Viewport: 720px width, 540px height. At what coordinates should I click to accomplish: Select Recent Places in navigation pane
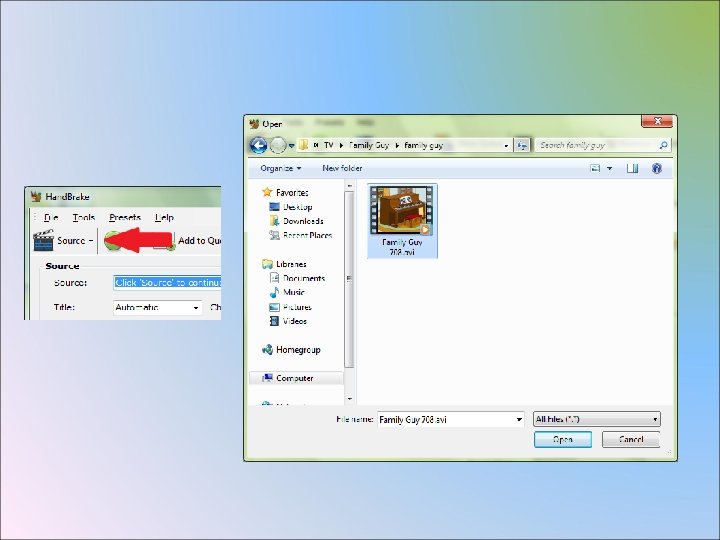[x=300, y=236]
